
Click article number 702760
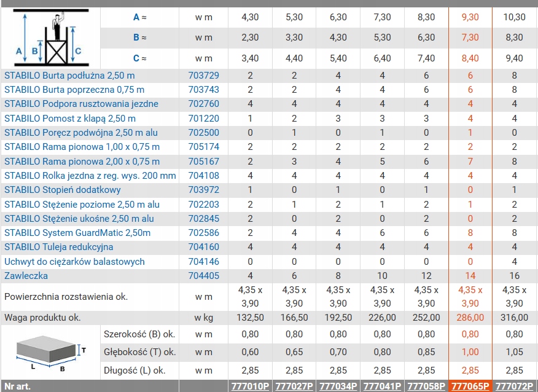coord(203,104)
